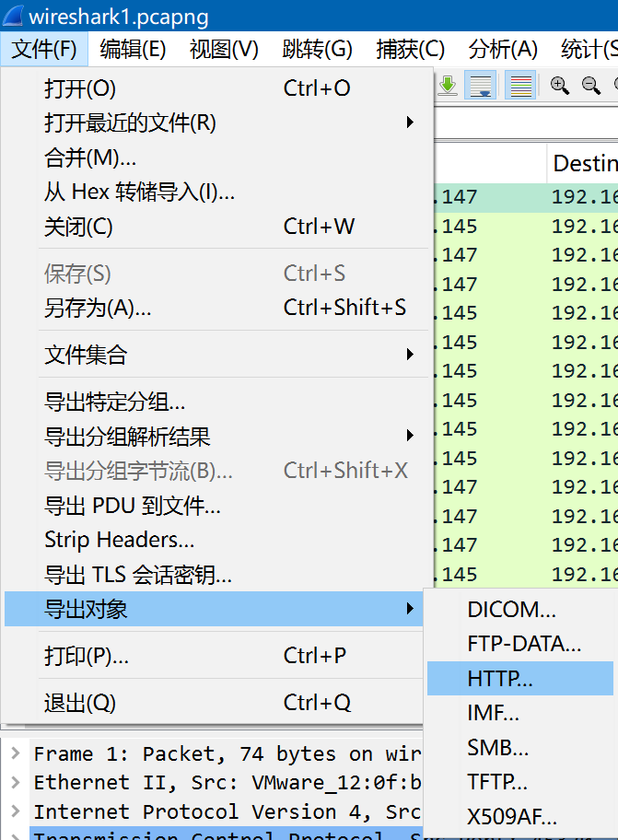
Task: Click the Wireshark shark fin title icon
Action: pos(14,16)
